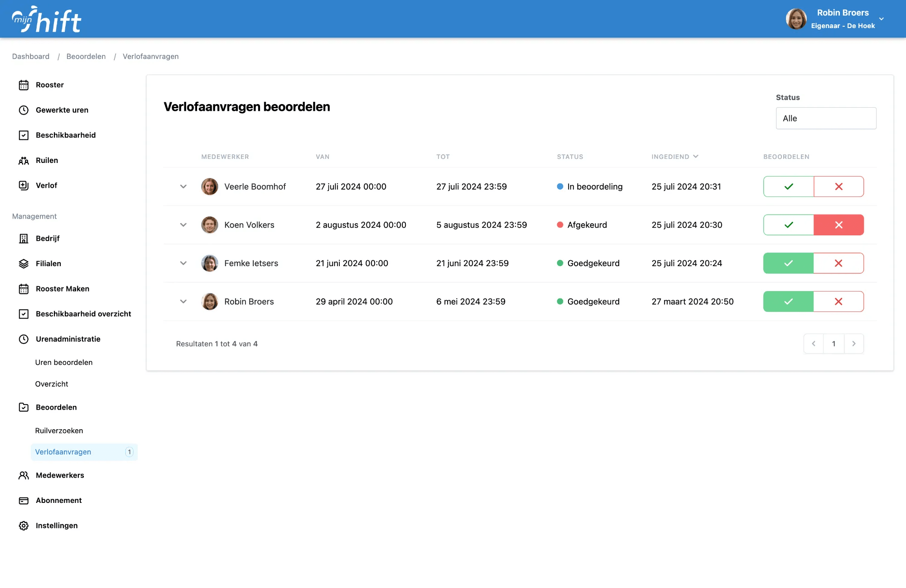Click the Bedrijf building icon
The height and width of the screenshot is (588, 906).
[24, 239]
